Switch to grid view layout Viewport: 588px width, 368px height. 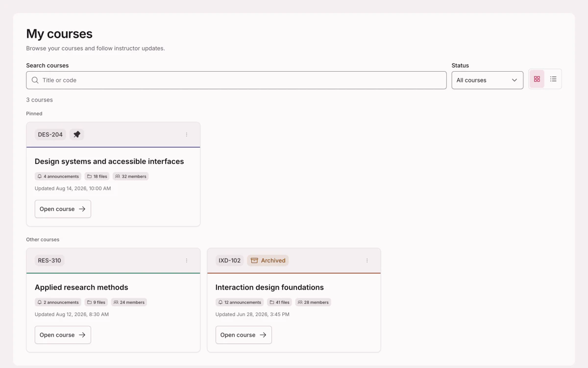[x=537, y=79]
